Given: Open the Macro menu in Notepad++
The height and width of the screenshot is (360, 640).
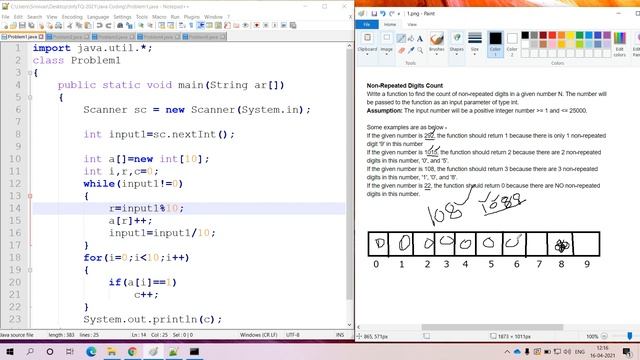Looking at the screenshot, I should coord(159,17).
